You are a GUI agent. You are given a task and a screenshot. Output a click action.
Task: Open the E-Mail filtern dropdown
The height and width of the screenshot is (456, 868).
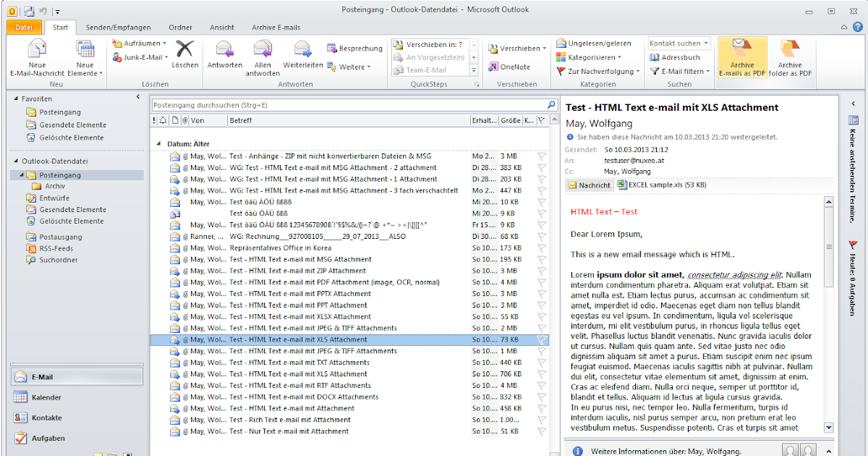click(x=680, y=71)
